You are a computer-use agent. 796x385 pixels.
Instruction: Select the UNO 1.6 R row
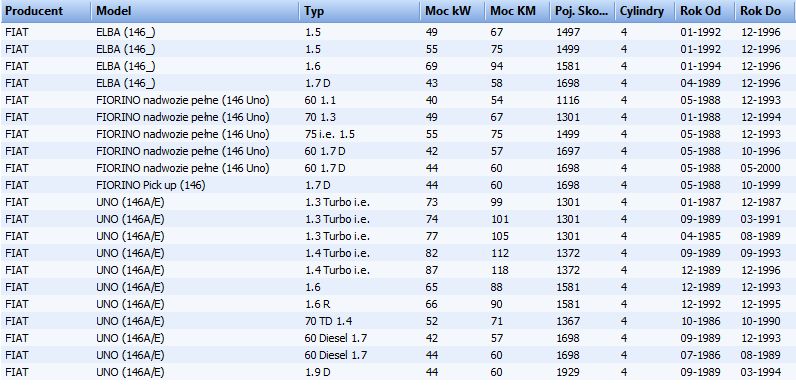pyautogui.click(x=398, y=304)
